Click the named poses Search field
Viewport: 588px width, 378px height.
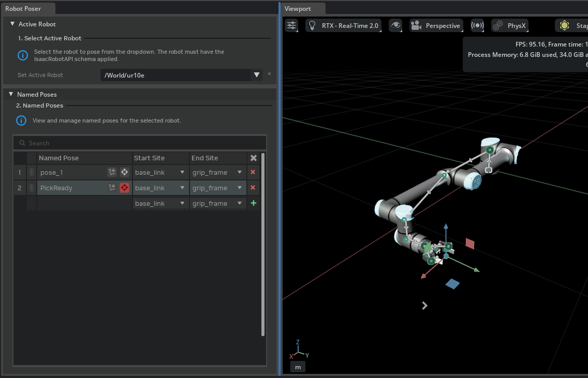pyautogui.click(x=140, y=143)
